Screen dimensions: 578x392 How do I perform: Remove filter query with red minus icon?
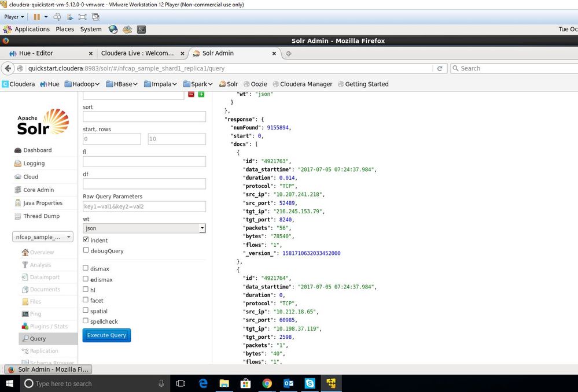tap(191, 94)
